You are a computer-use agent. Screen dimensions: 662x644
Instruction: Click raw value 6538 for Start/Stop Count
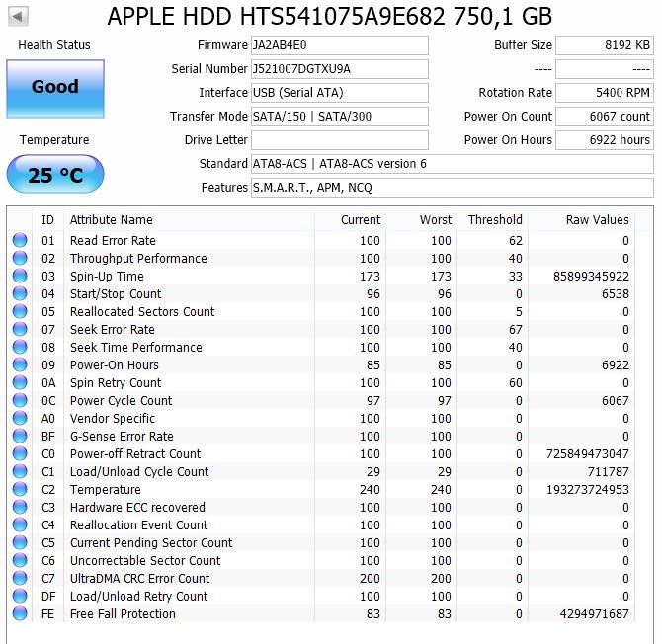click(x=616, y=293)
